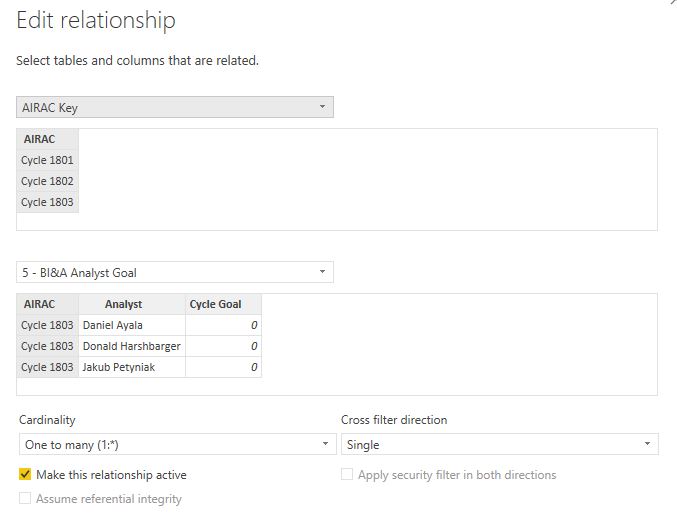Click Cycle 1803 cell in AIRAC Key table
The image size is (677, 520).
(x=47, y=202)
